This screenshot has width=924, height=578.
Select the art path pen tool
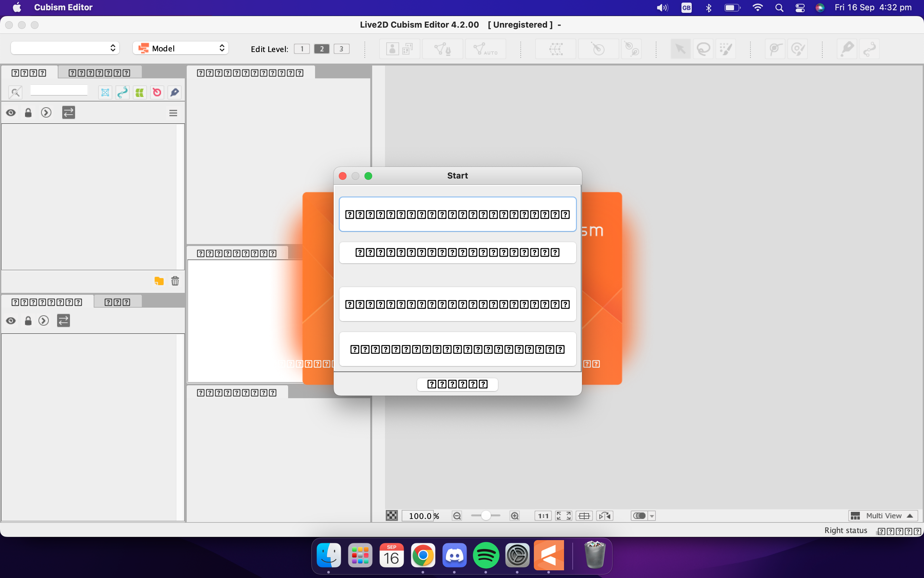click(847, 49)
